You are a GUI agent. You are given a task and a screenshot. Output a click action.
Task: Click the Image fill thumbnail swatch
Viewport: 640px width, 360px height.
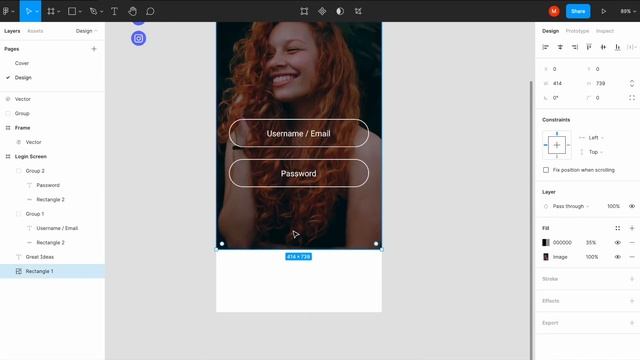[546, 257]
